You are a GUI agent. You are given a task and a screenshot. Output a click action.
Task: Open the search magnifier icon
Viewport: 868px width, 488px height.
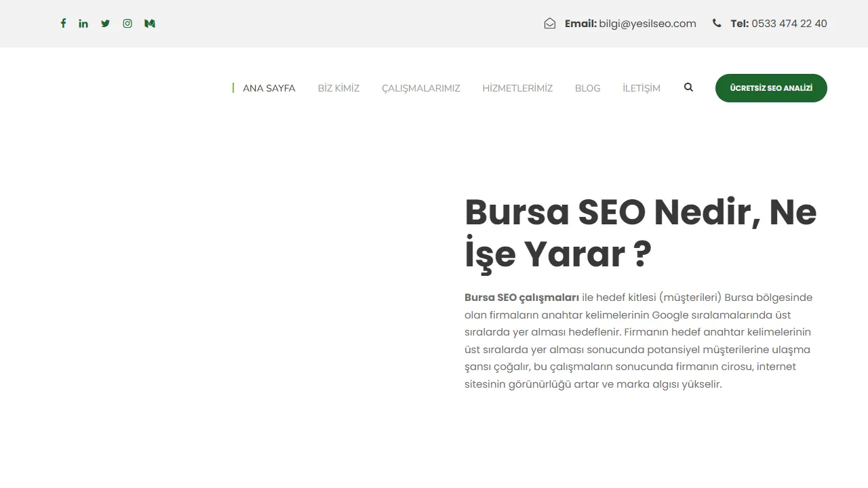pos(688,87)
